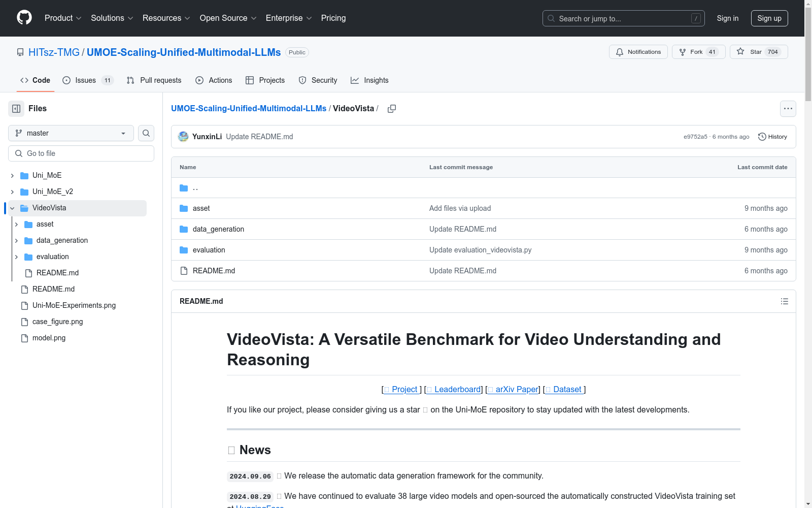Open the README outline icon
The width and height of the screenshot is (812, 508).
785,301
